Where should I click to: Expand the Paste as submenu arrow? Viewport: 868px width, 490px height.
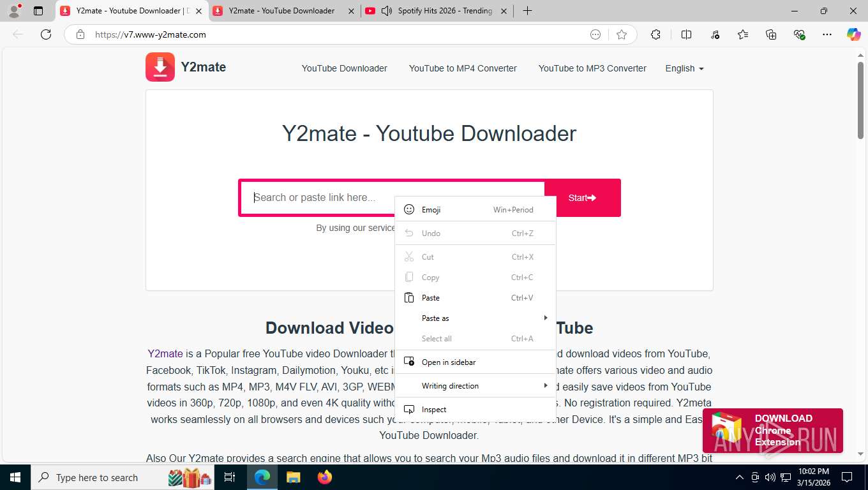pos(546,318)
